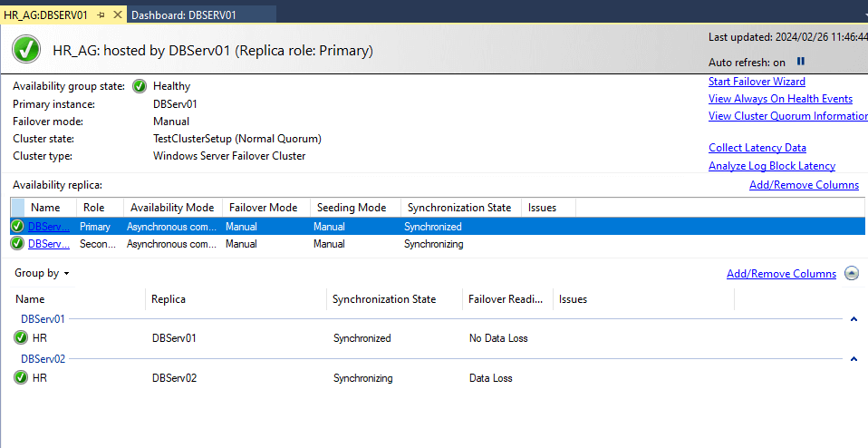Click the large green health status icon
This screenshot has width=868, height=448.
(26, 50)
